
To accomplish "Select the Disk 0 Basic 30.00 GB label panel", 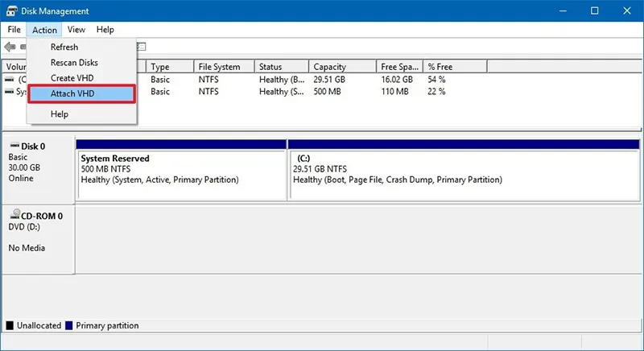I will click(x=39, y=170).
